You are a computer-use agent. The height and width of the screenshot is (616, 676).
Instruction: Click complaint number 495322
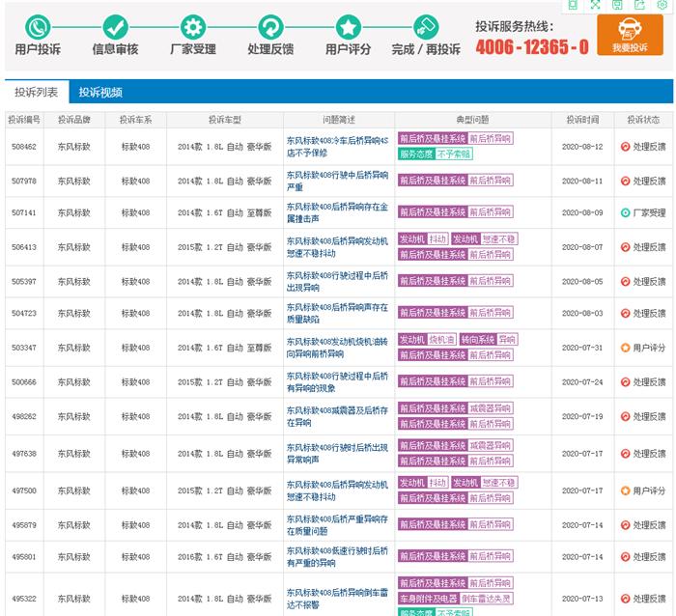click(24, 599)
